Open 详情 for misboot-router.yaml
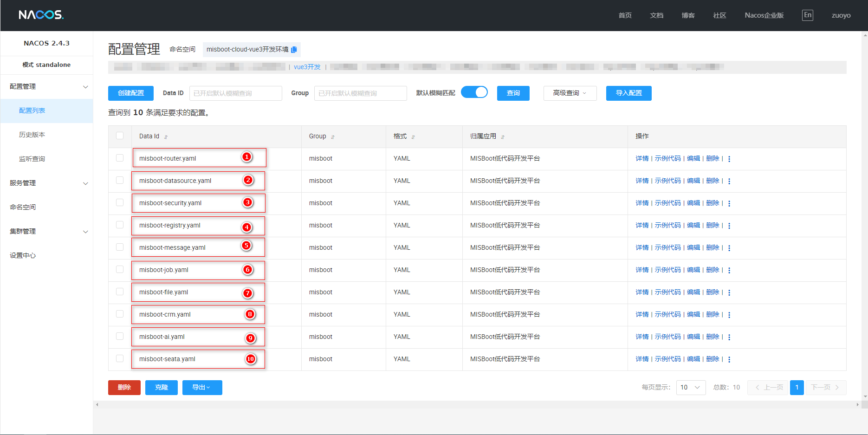Image resolution: width=868 pixels, height=435 pixels. tap(642, 158)
